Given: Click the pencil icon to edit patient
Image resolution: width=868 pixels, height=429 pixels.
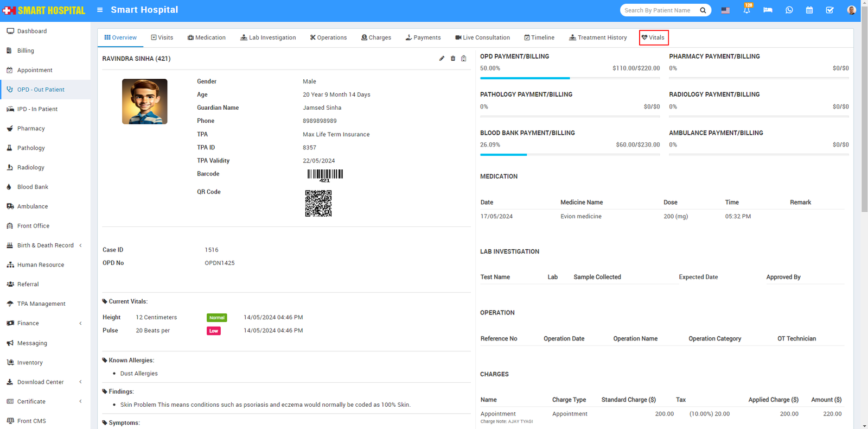Looking at the screenshot, I should pos(442,59).
